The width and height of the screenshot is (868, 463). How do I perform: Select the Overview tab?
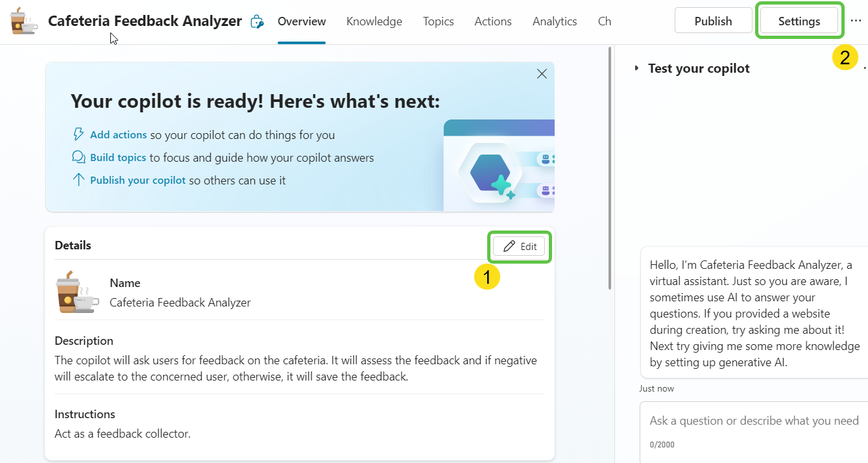point(302,21)
